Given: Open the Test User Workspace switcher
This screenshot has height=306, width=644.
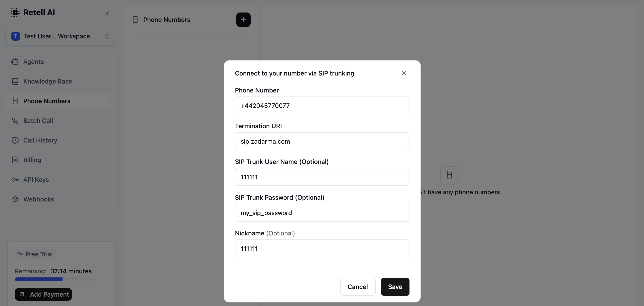Looking at the screenshot, I should click(61, 36).
